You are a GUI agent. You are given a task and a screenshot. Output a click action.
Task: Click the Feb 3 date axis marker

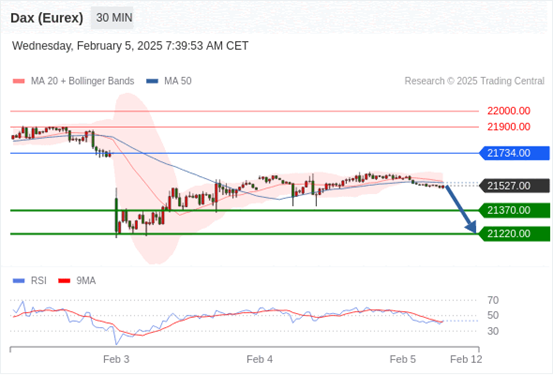pos(116,359)
